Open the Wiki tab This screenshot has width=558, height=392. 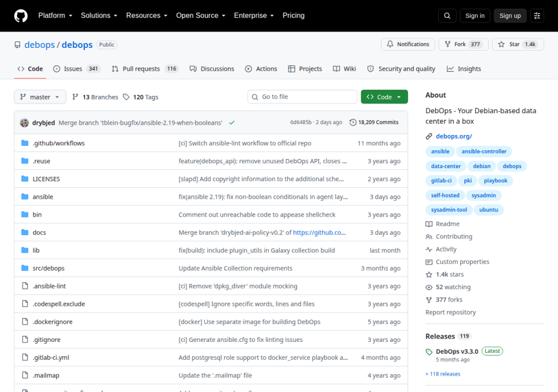pyautogui.click(x=344, y=69)
